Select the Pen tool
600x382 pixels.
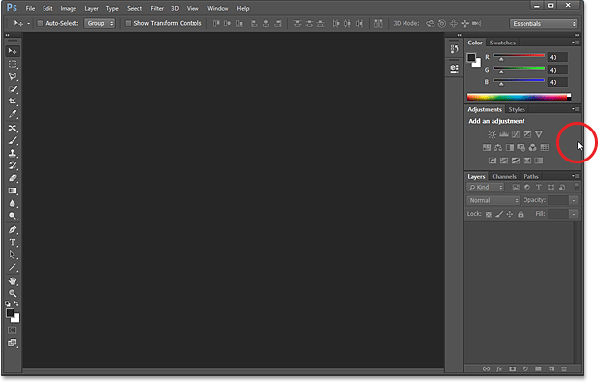tap(12, 230)
